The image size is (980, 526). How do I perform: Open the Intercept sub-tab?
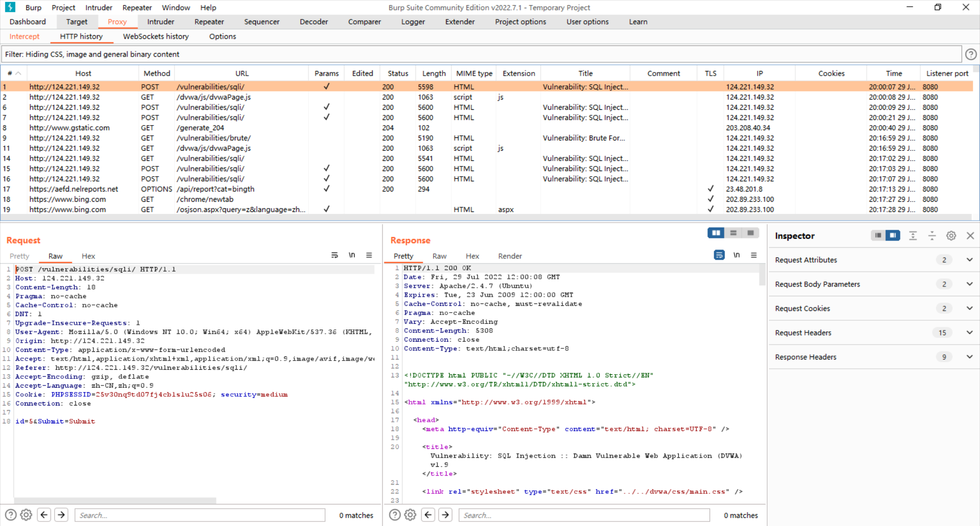click(24, 37)
